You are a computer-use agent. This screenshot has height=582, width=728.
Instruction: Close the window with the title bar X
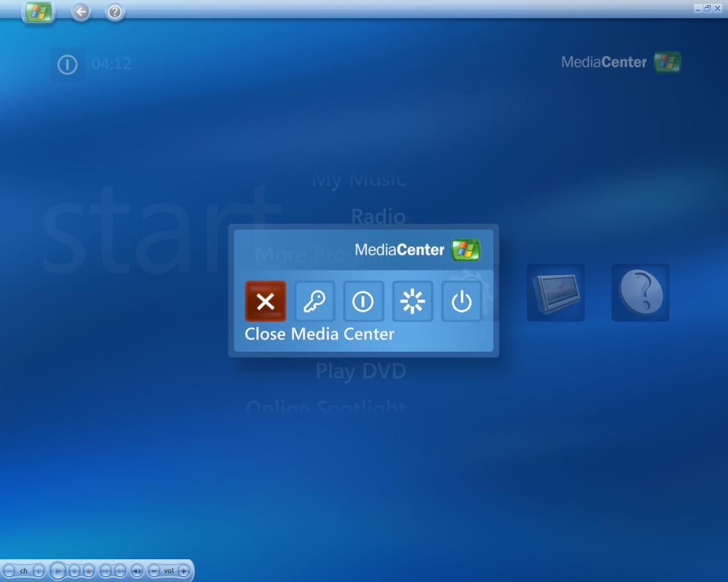[717, 9]
